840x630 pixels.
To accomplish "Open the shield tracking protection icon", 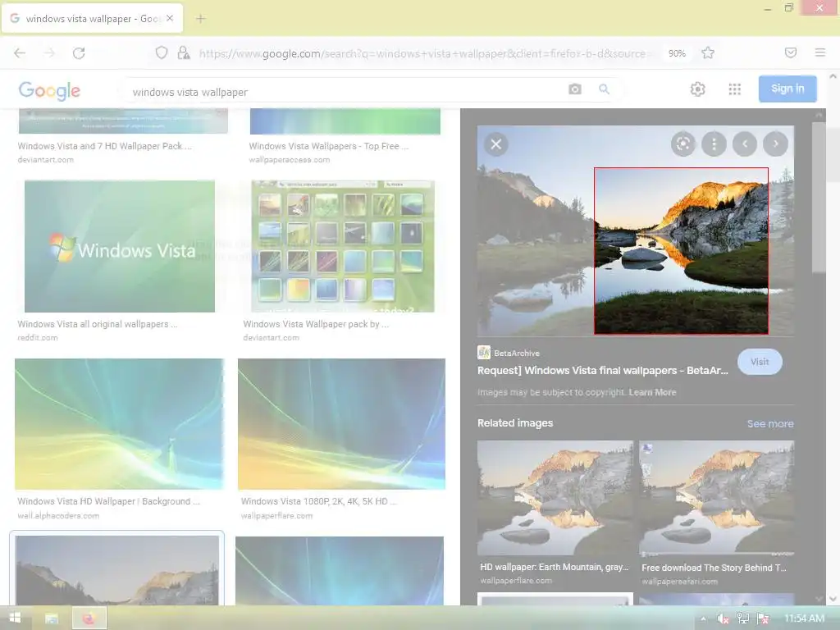I will coord(162,52).
